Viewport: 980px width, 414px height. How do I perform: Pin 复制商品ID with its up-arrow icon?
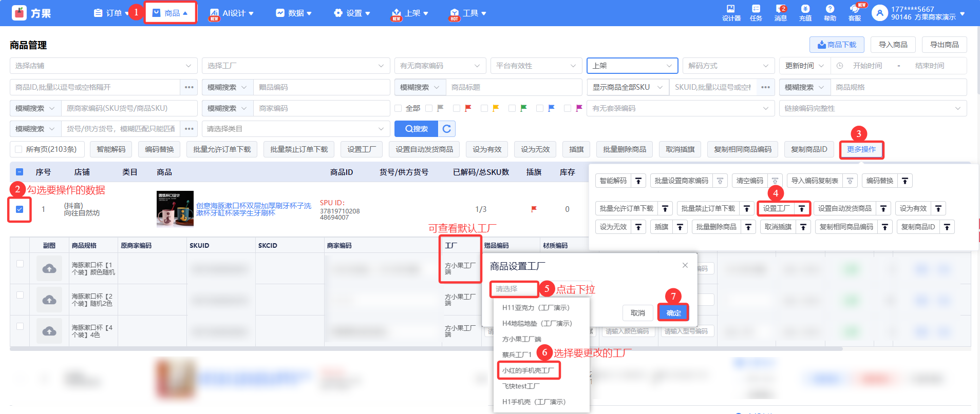[947, 227]
